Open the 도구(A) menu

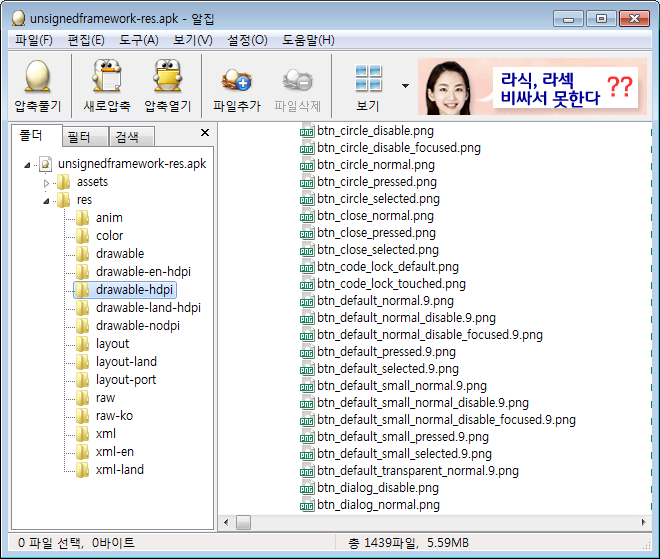pyautogui.click(x=139, y=40)
